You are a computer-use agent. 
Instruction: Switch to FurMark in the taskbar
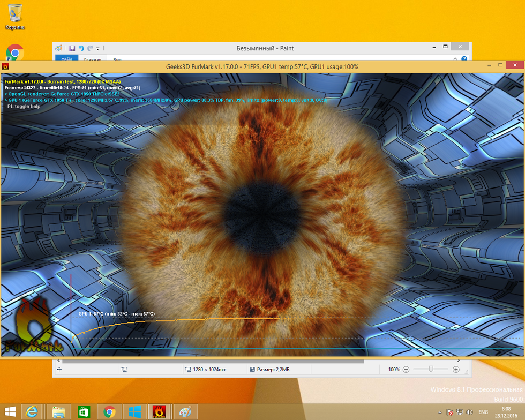coord(160,411)
